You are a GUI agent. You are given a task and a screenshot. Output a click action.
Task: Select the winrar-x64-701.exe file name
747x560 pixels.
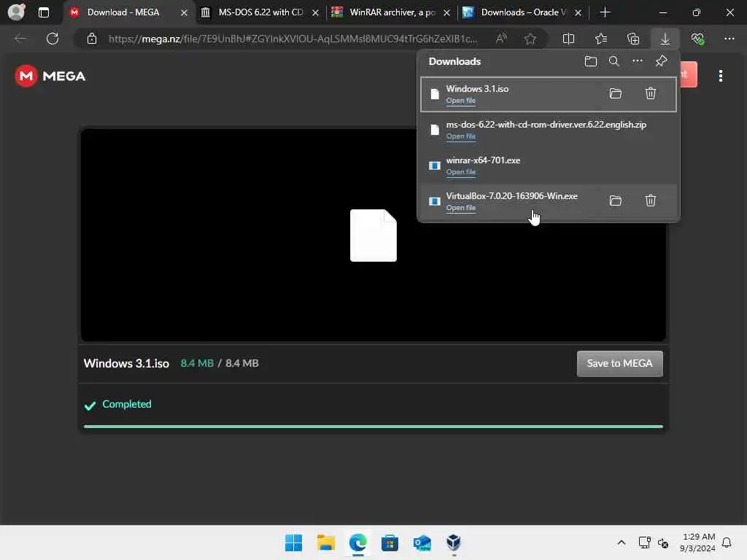coord(483,160)
